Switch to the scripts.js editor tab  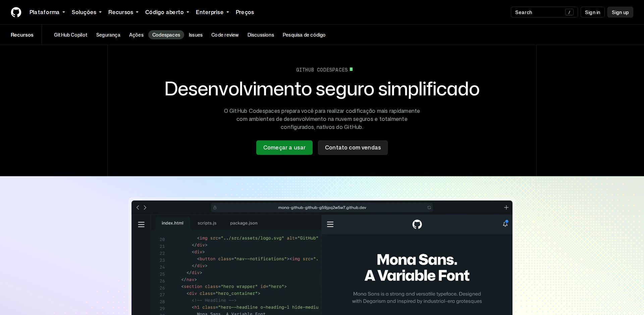pos(207,223)
